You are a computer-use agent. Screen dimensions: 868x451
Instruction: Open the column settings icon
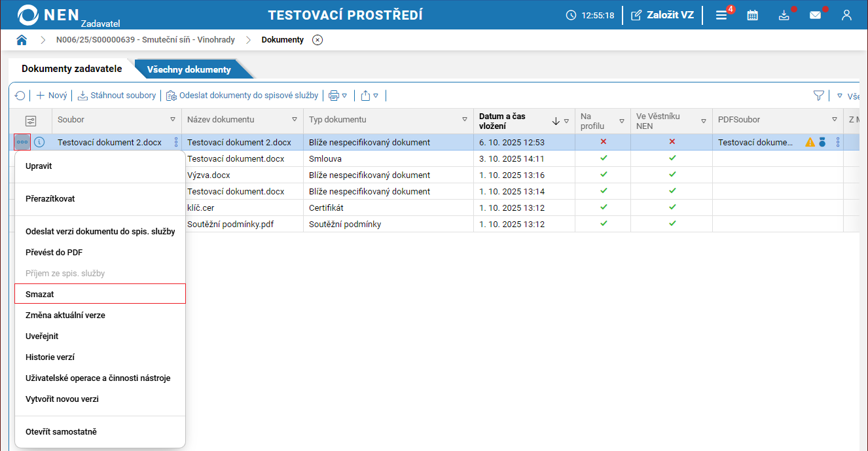tap(31, 120)
